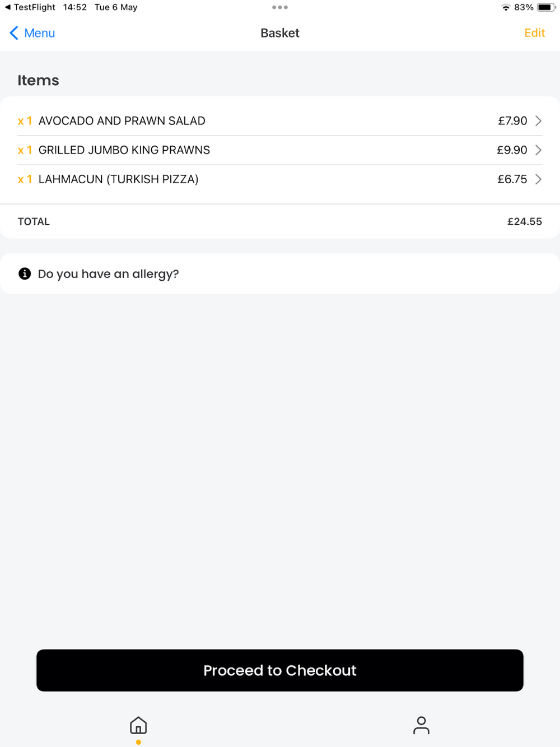Open the Home tab icon
The height and width of the screenshot is (747, 560).
coord(138,726)
